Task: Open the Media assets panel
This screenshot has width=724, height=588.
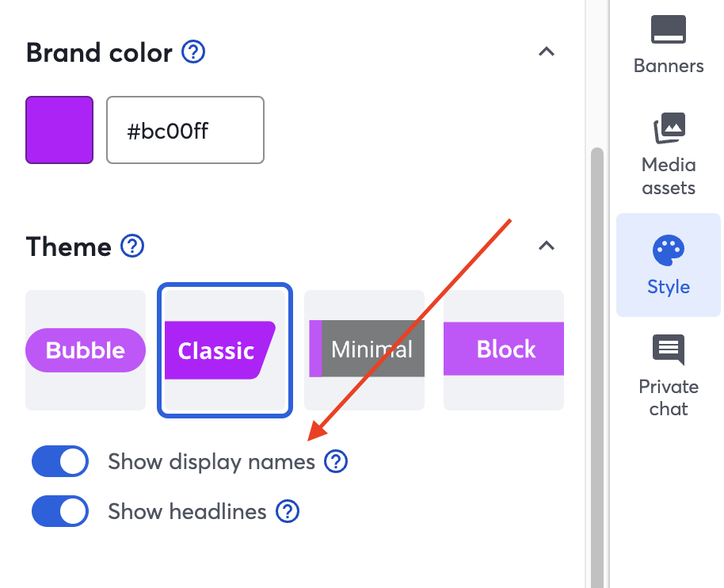Action: click(x=669, y=128)
